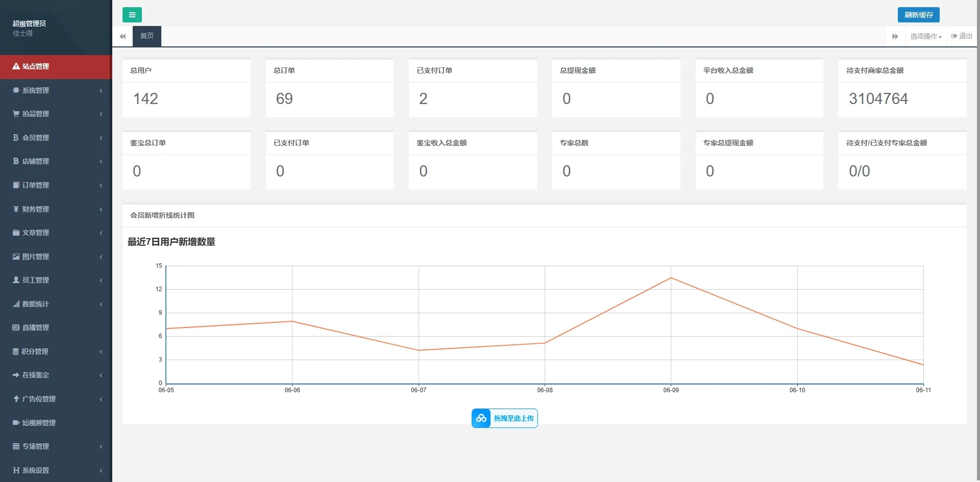Click the 专家总提现金额 card title

(728, 143)
